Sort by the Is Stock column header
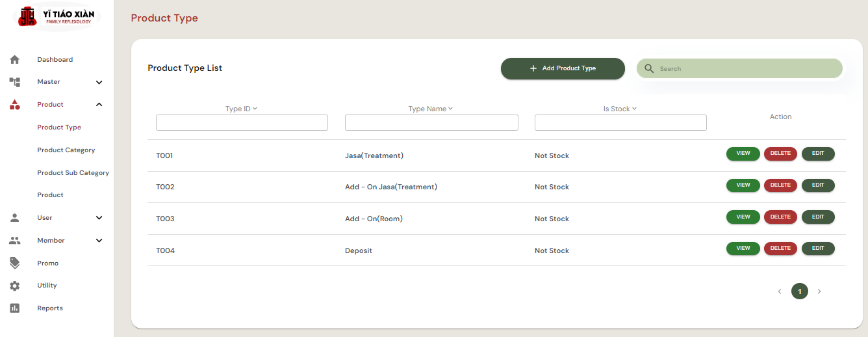The height and width of the screenshot is (337, 868). (x=619, y=109)
